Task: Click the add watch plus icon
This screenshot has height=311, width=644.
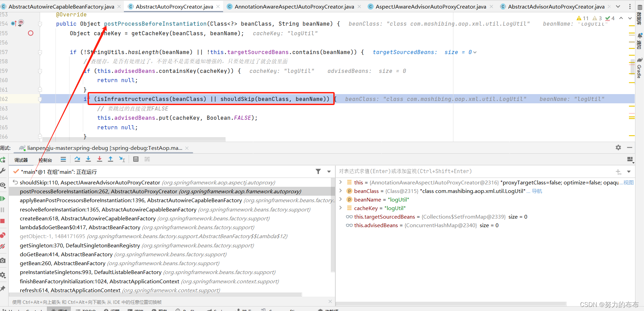Action: 618,172
